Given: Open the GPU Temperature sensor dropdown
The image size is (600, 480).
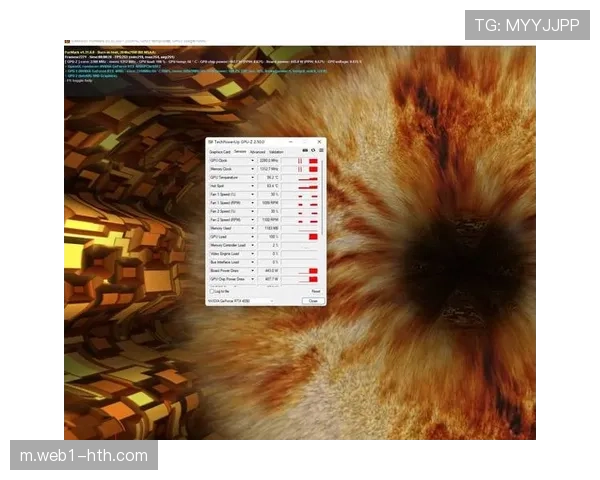Looking at the screenshot, I should [252, 177].
